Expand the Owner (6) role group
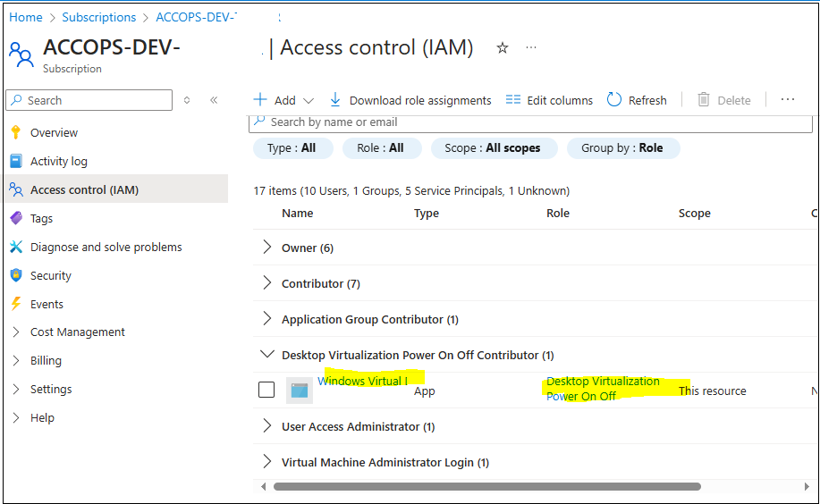The image size is (820, 504). [x=266, y=248]
